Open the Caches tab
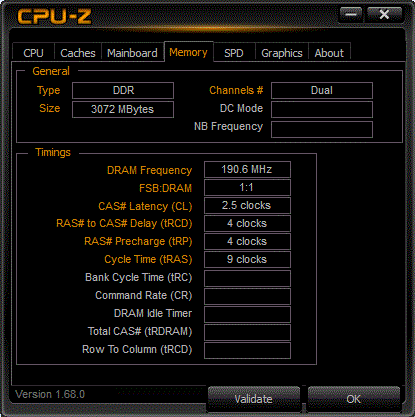The width and height of the screenshot is (415, 417). 78,53
